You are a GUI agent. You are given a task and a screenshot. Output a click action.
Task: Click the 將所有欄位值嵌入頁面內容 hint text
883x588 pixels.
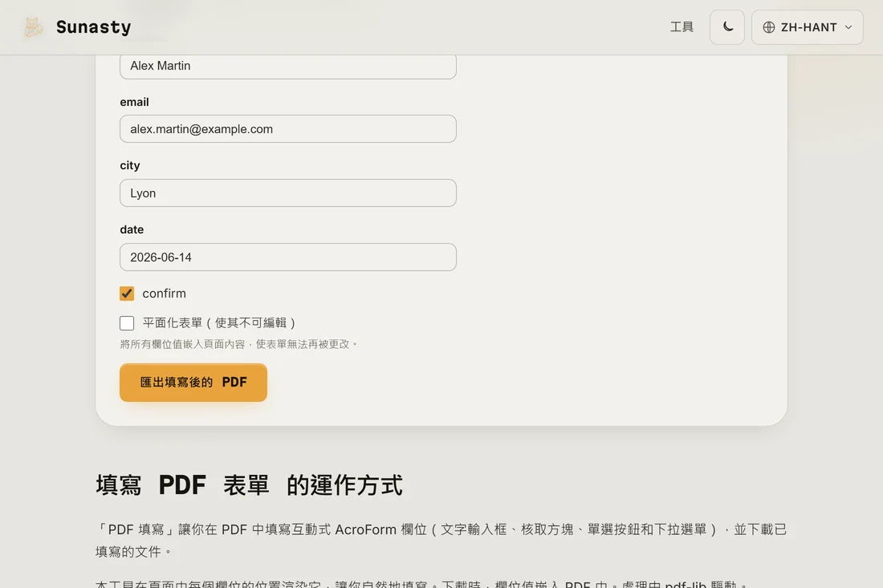click(238, 344)
